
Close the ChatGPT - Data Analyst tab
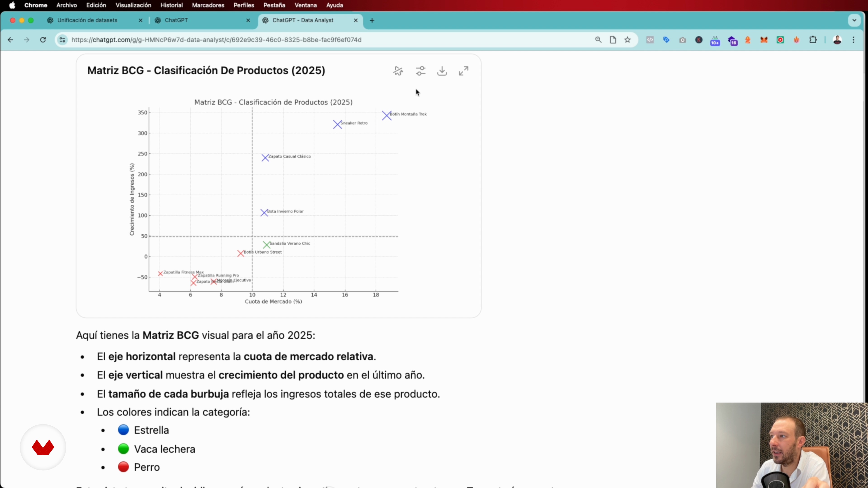(356, 20)
